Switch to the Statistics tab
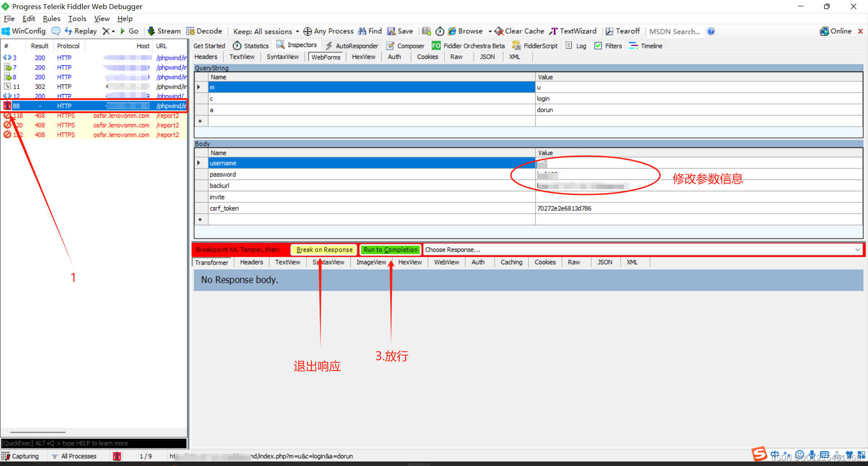 point(251,46)
